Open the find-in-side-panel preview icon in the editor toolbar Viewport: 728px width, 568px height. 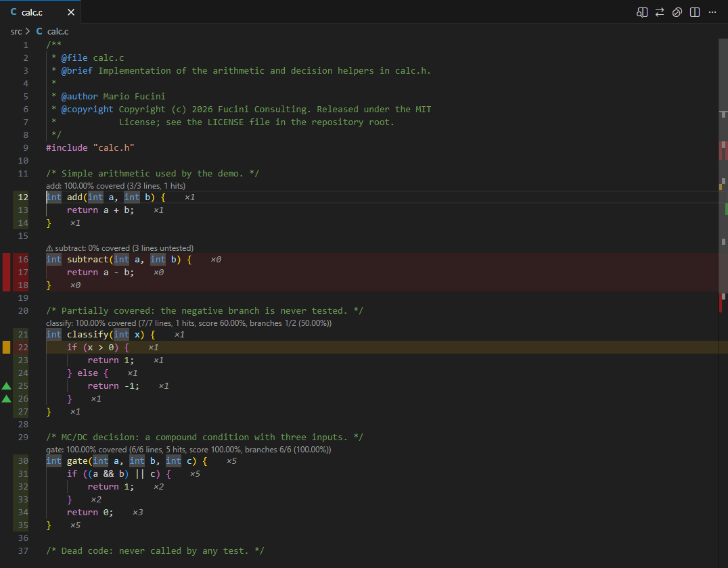pyautogui.click(x=641, y=13)
